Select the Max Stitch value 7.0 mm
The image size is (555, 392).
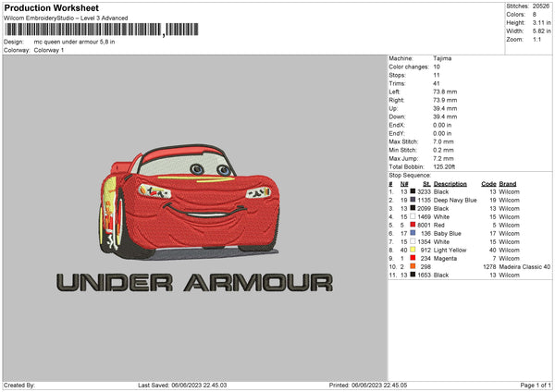[444, 141]
